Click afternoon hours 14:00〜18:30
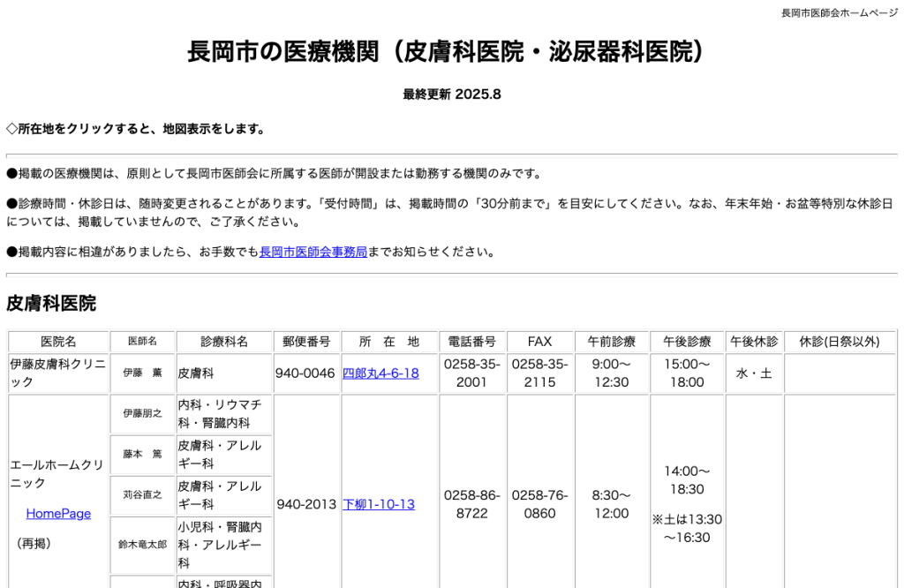This screenshot has height=588, width=904. point(687,480)
